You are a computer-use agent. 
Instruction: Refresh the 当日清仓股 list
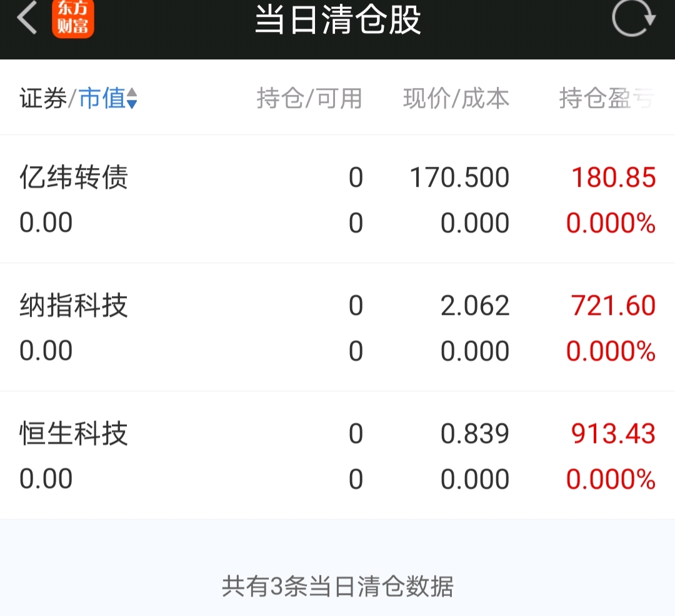[634, 18]
